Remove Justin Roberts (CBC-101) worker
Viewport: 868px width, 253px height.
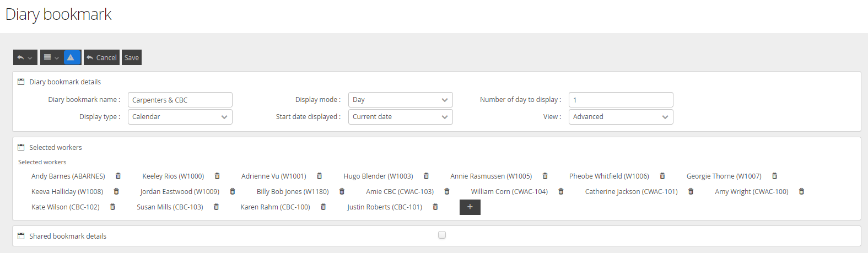435,207
